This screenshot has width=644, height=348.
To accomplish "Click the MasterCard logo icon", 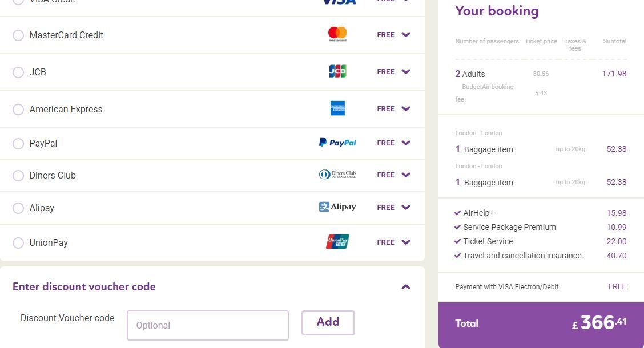I will click(337, 34).
